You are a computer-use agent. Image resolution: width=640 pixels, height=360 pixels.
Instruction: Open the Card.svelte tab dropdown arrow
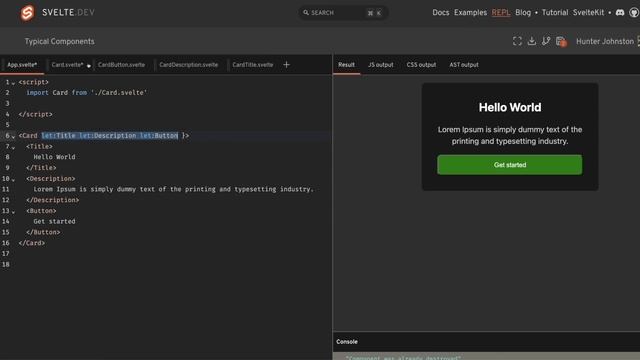pos(89,66)
